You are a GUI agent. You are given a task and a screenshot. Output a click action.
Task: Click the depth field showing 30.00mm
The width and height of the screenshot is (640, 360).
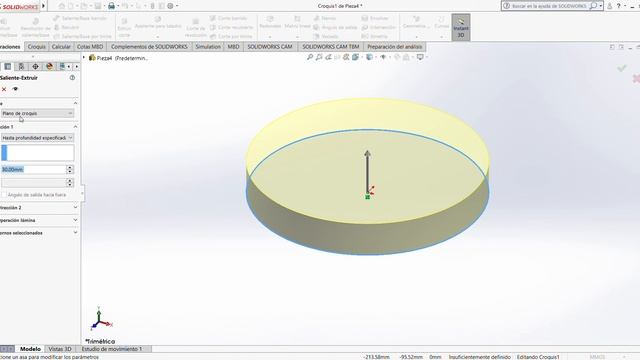click(33, 169)
